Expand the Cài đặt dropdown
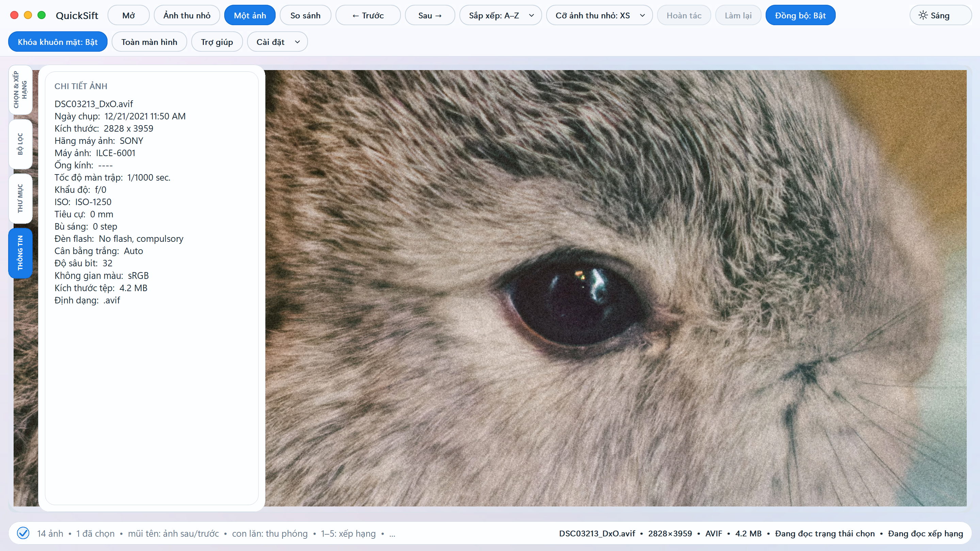 tap(277, 42)
